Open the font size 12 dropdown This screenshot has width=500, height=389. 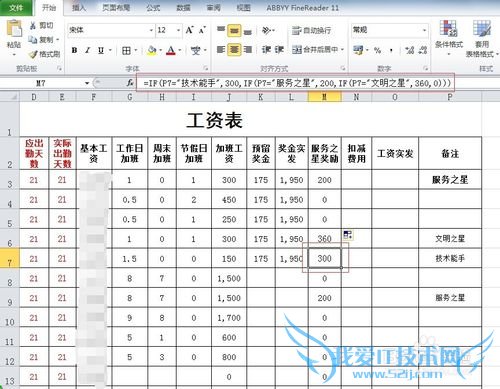(x=178, y=30)
